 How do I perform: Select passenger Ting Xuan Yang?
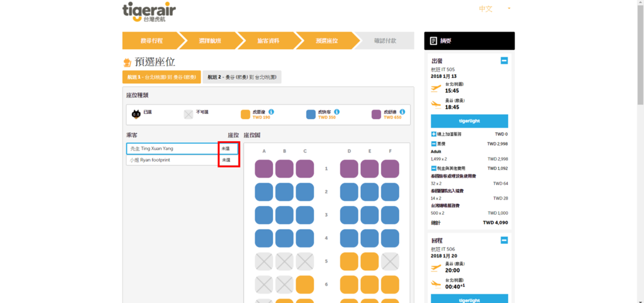[x=182, y=149]
